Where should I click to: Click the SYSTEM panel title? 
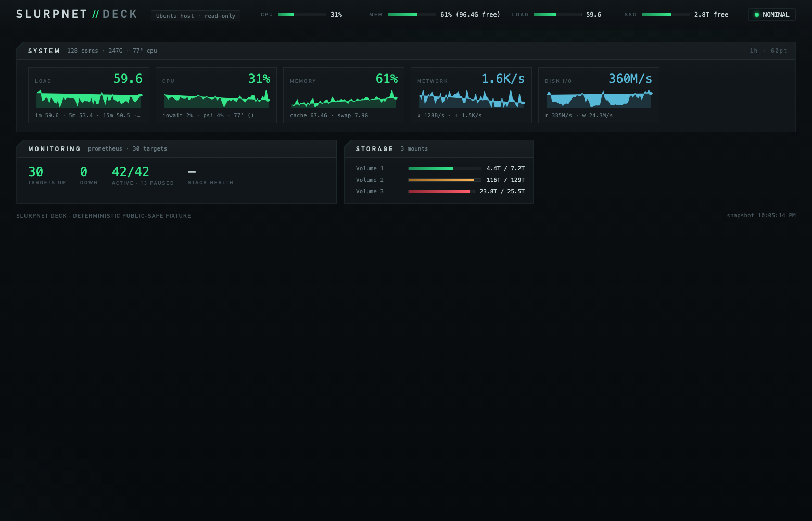(44, 51)
